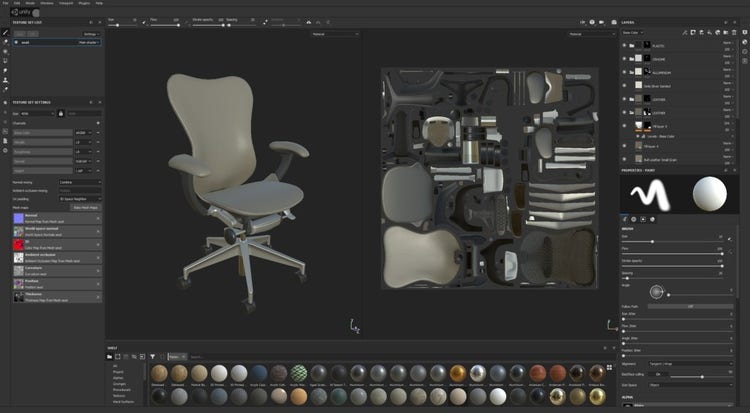
Task: Toggle visibility of the PLASTIC layer
Action: tap(625, 45)
